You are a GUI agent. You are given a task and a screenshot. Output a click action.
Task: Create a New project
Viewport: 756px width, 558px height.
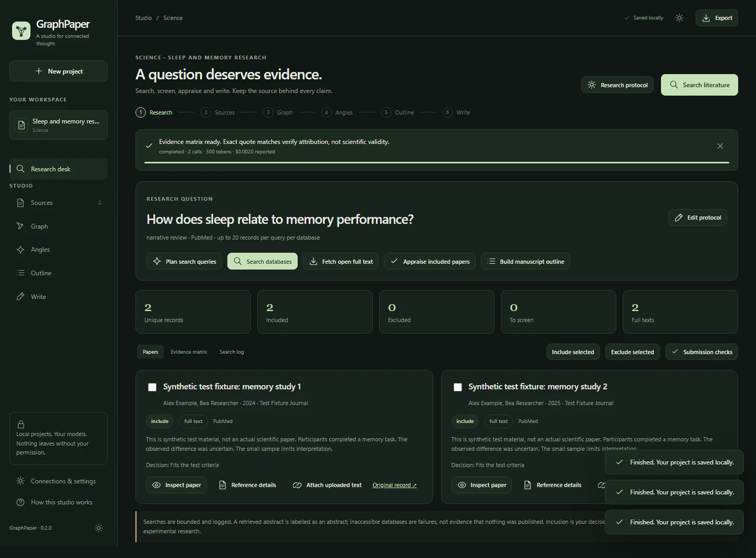[58, 71]
